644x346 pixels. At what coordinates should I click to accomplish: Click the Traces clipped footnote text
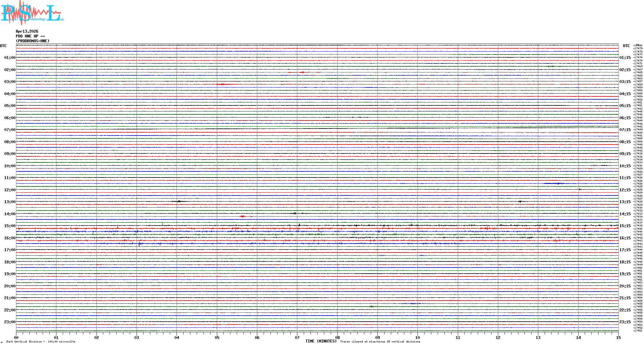point(380,342)
